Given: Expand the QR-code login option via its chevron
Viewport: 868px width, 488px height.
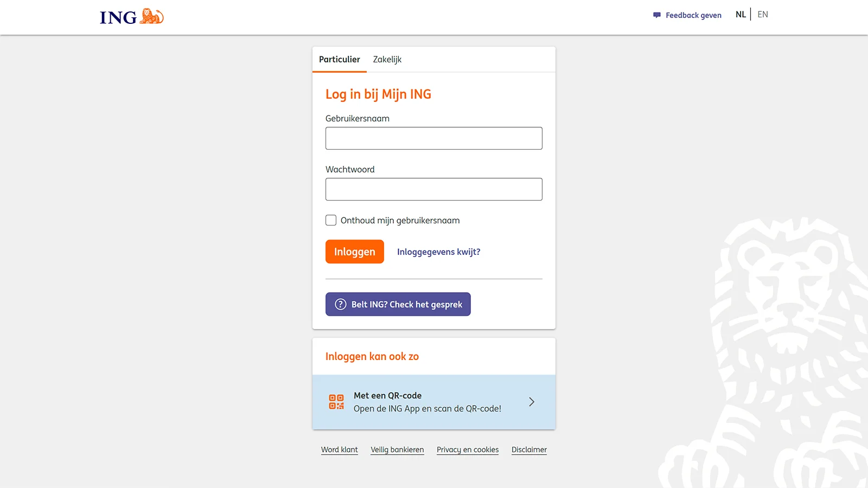Looking at the screenshot, I should pos(532,401).
